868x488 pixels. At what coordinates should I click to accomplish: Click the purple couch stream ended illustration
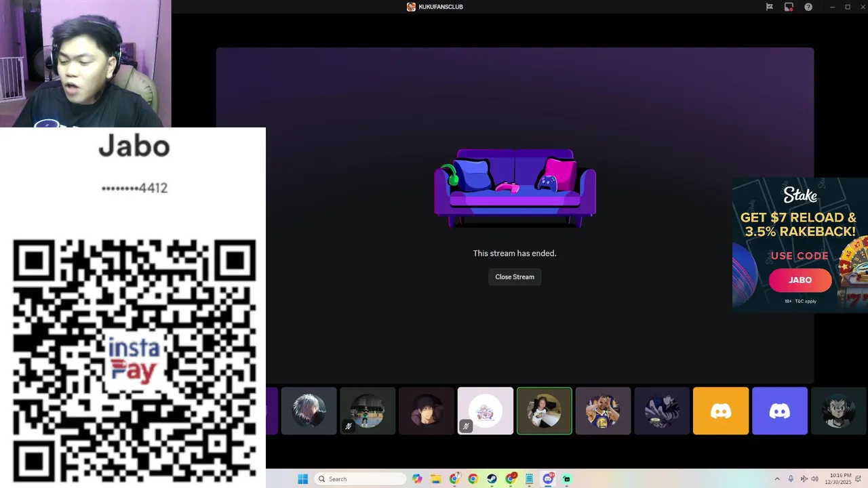click(x=515, y=188)
